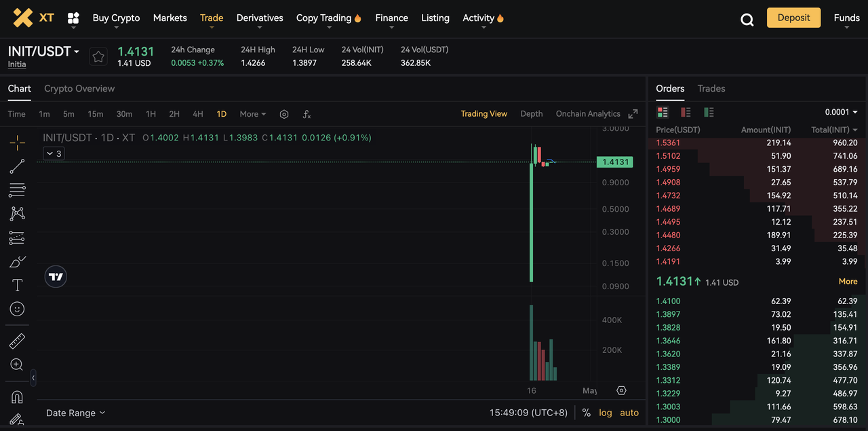Enable magnet mode on the chart
The height and width of the screenshot is (431, 868).
coord(16,396)
